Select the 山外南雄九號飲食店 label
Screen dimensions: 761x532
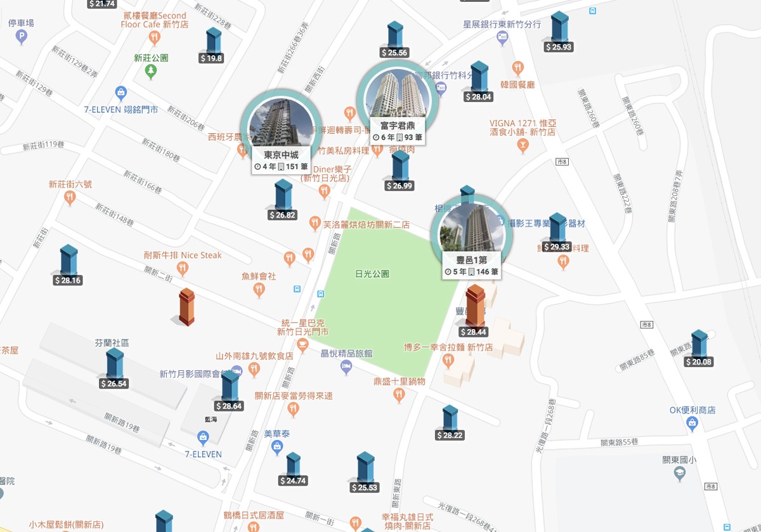pos(254,356)
